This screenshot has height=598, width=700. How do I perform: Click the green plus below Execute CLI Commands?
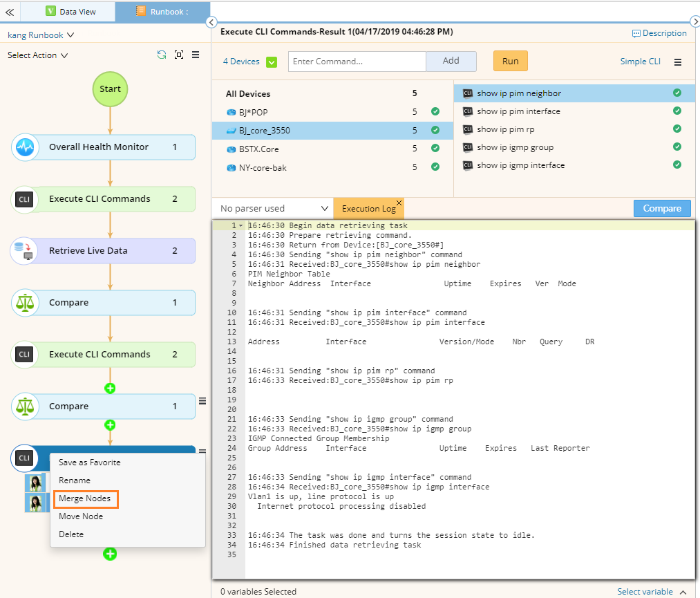(110, 388)
